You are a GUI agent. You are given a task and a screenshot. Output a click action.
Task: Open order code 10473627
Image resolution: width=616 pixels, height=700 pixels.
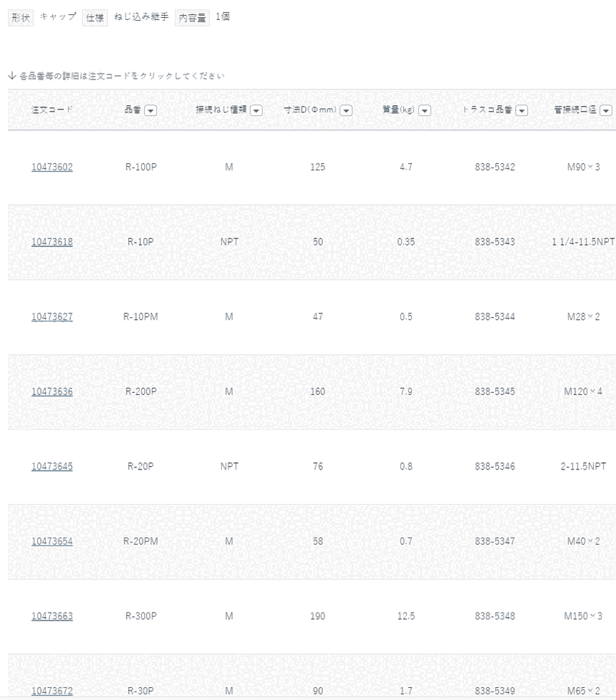pyautogui.click(x=52, y=317)
